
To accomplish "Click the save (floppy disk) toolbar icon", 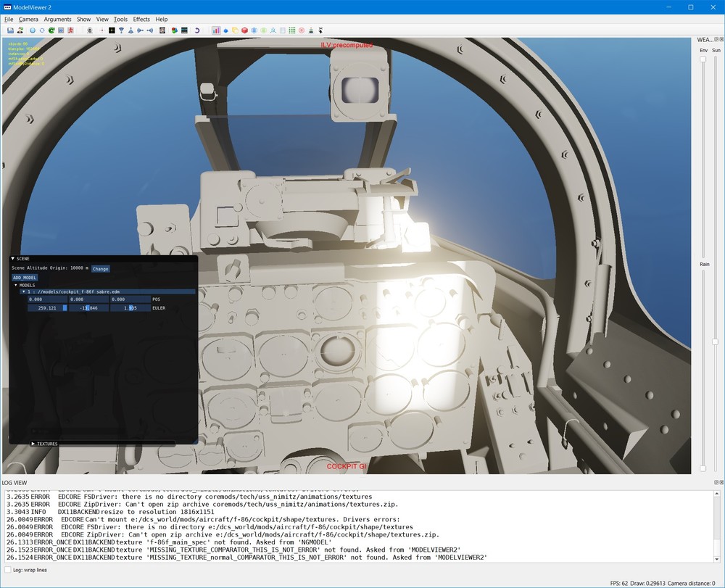I will click(x=11, y=30).
